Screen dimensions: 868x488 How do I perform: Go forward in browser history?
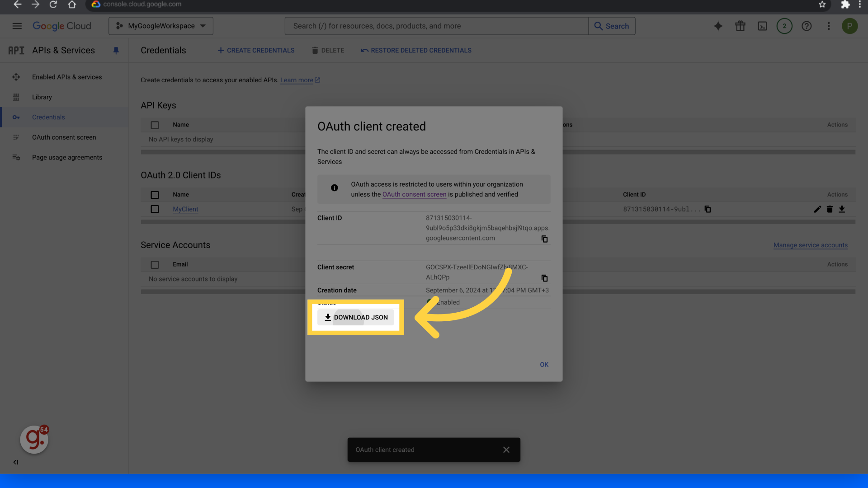pos(35,5)
